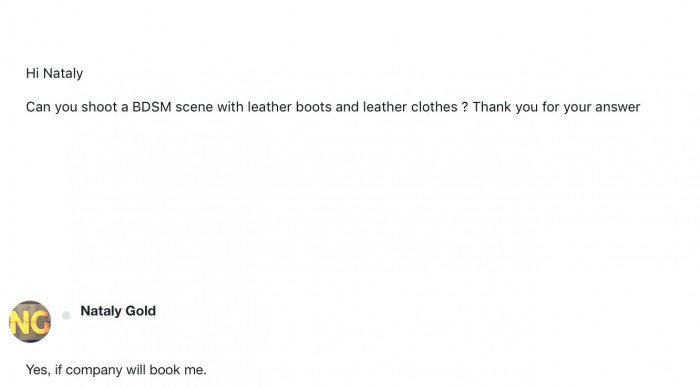Open the NG profile avatar
Image resolution: width=700 pixels, height=388 pixels.
point(30,322)
